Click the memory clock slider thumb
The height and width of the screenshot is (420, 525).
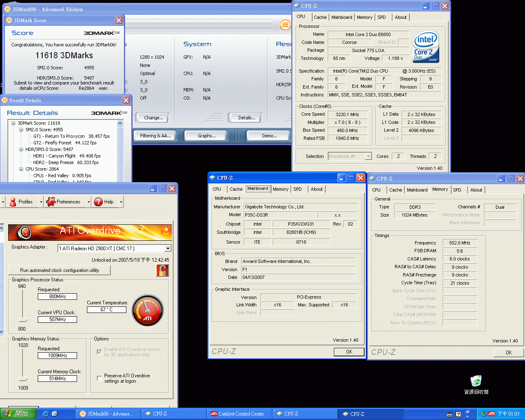pos(23,379)
